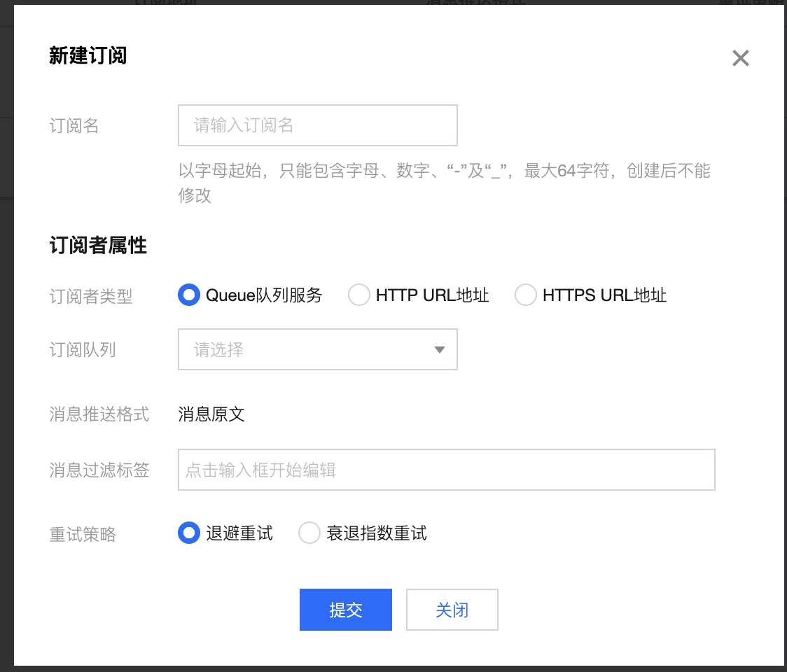Click the 关闭 button at the bottom
The height and width of the screenshot is (672, 787).
tap(452, 610)
